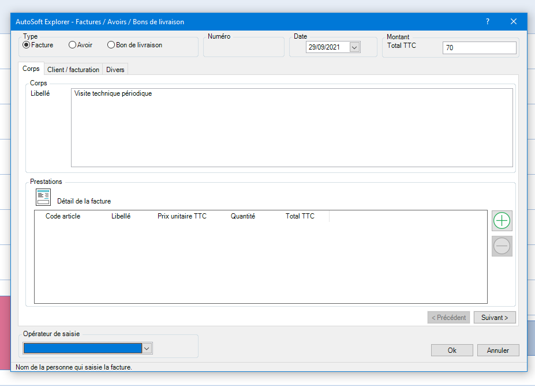Select the "Corps" tab
This screenshot has height=392, width=535.
click(x=31, y=68)
